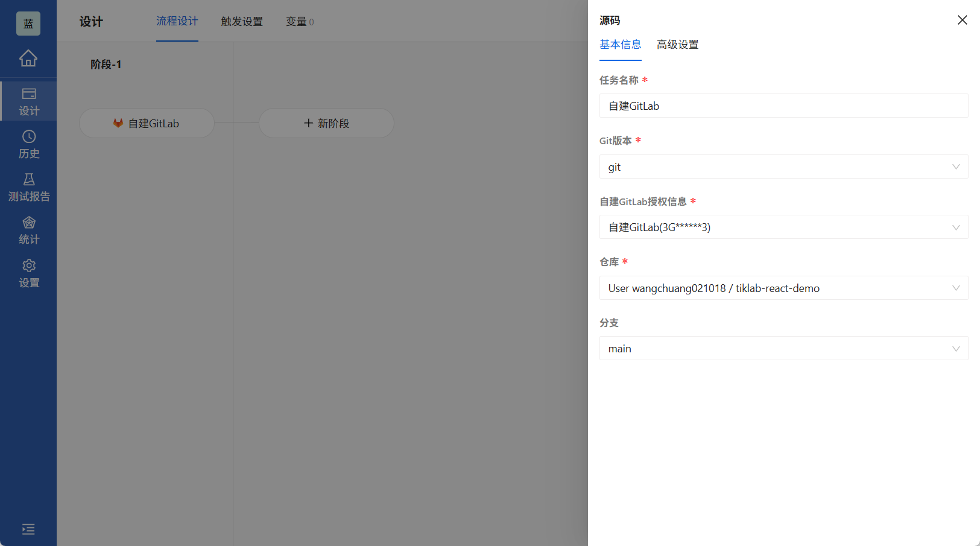This screenshot has height=546, width=980.
Task: Open the 测试报告 section in sidebar
Action: pyautogui.click(x=28, y=186)
